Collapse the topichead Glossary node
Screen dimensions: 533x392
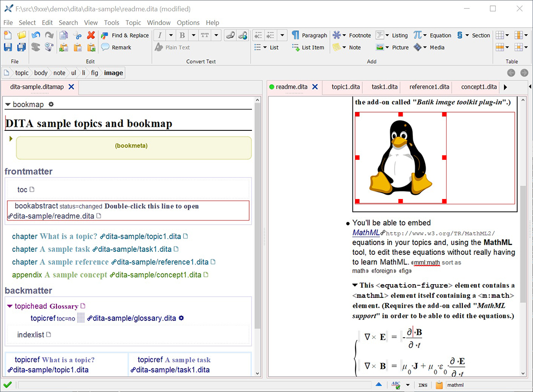[x=10, y=306]
